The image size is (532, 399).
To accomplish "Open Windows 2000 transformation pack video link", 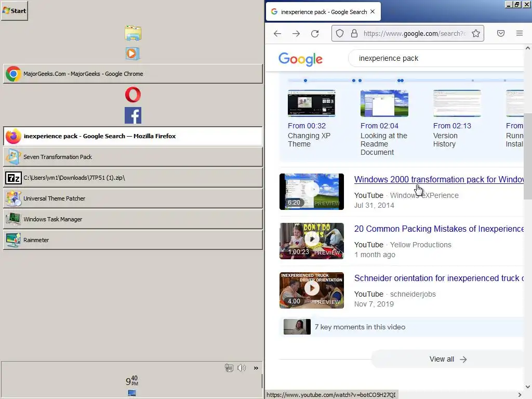I will click(x=439, y=179).
